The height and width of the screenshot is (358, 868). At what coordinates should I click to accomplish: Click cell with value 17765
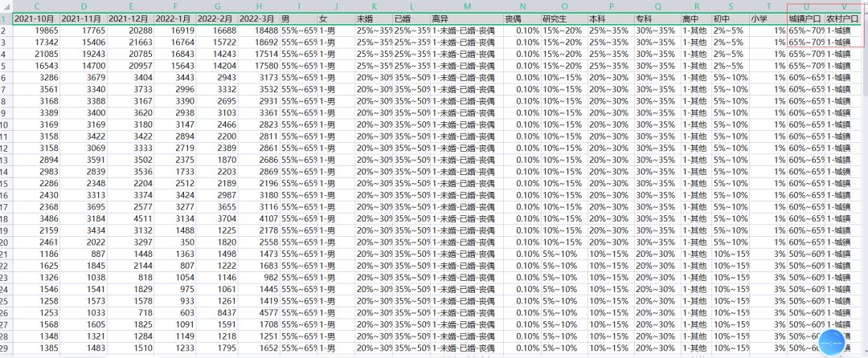coord(84,31)
